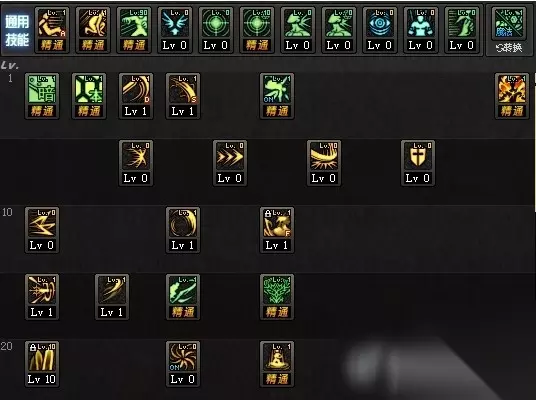
Task: Click the flame skill icon at far right
Action: coord(512,96)
